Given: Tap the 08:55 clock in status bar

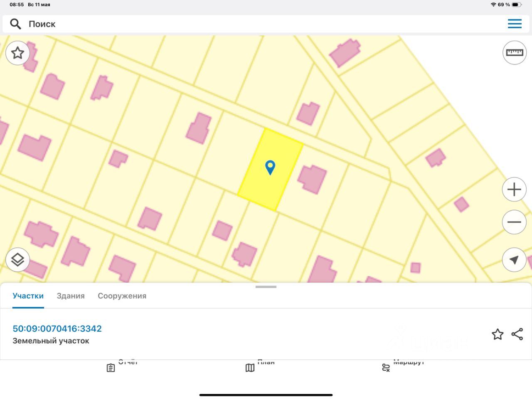Looking at the screenshot, I should pyautogui.click(x=17, y=5).
